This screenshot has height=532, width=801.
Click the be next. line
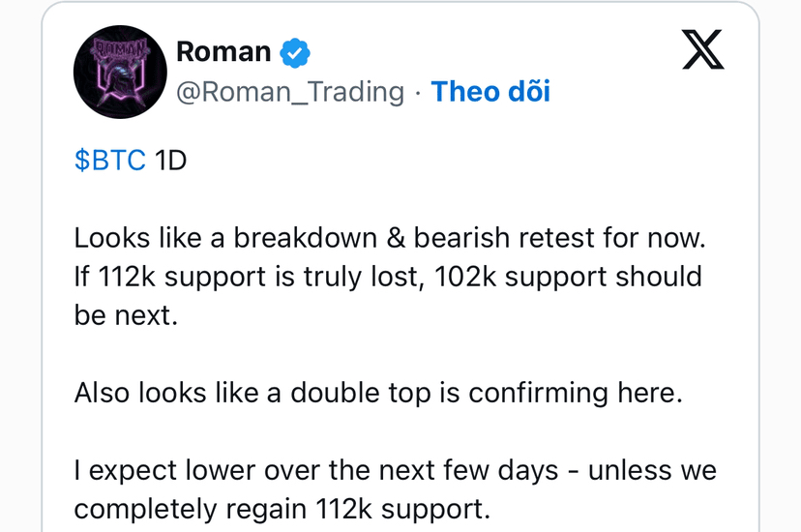point(126,315)
